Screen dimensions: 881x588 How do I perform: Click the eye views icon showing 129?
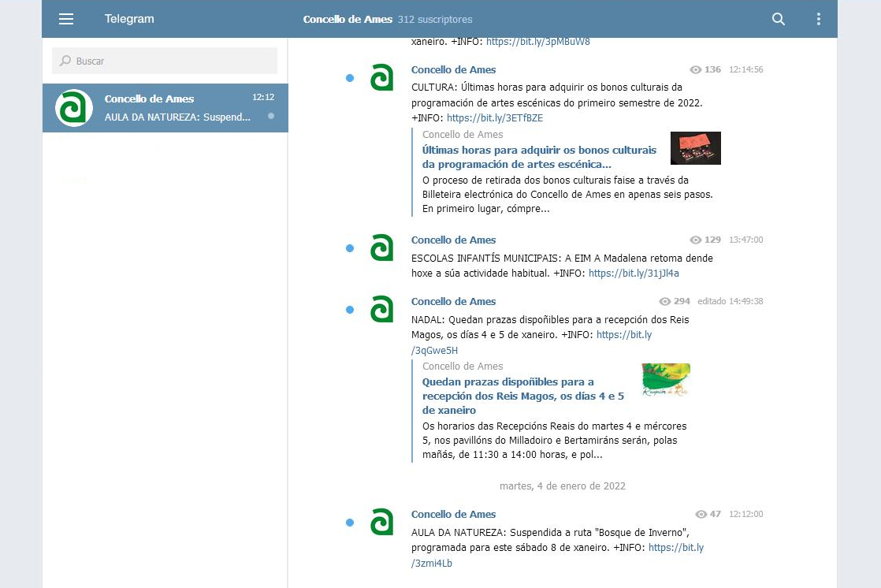pos(696,240)
